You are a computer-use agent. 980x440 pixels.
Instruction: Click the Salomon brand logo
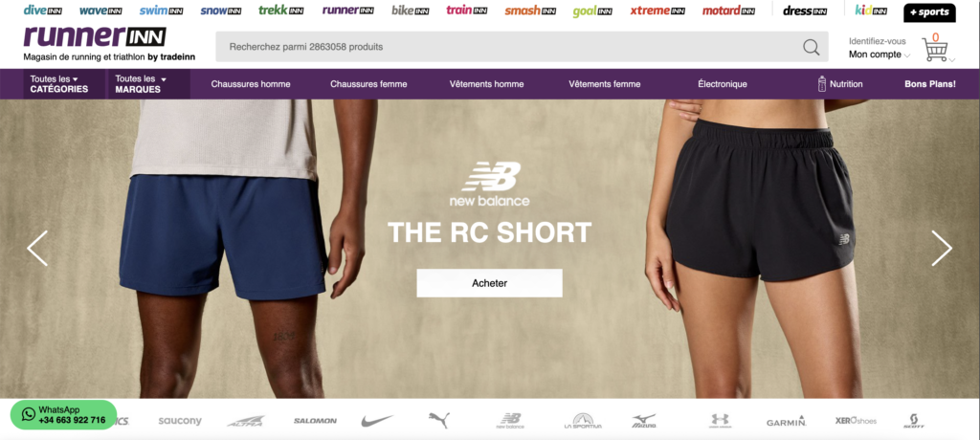(315, 421)
